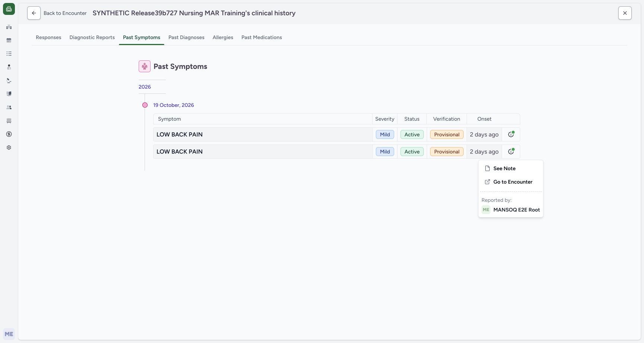Click the 19 October, 2026 date label
Viewport: 644px width, 343px height.
click(174, 105)
